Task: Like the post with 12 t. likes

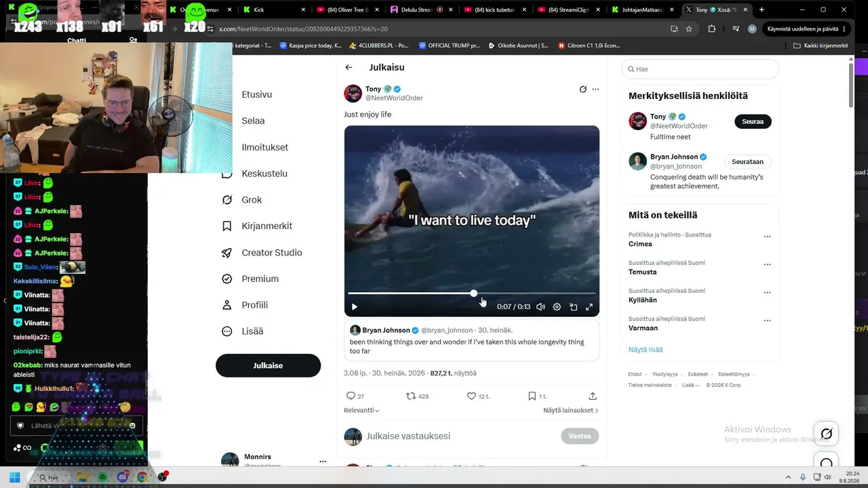Action: pyautogui.click(x=471, y=396)
